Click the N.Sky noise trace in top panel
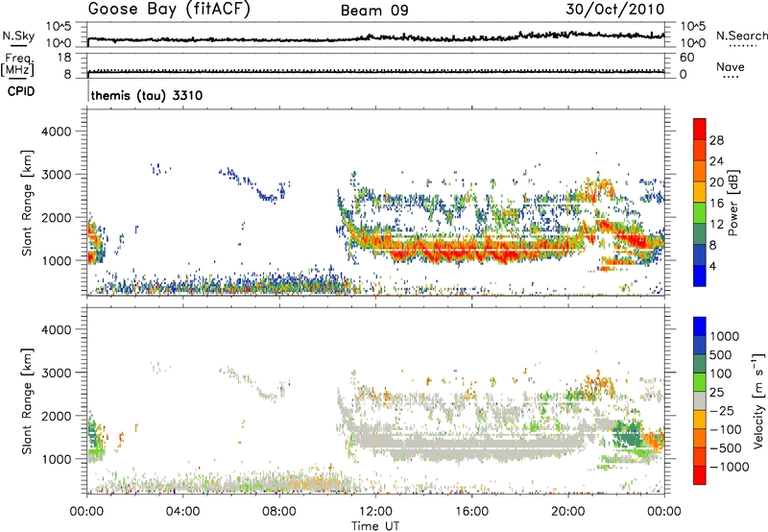 click(375, 37)
